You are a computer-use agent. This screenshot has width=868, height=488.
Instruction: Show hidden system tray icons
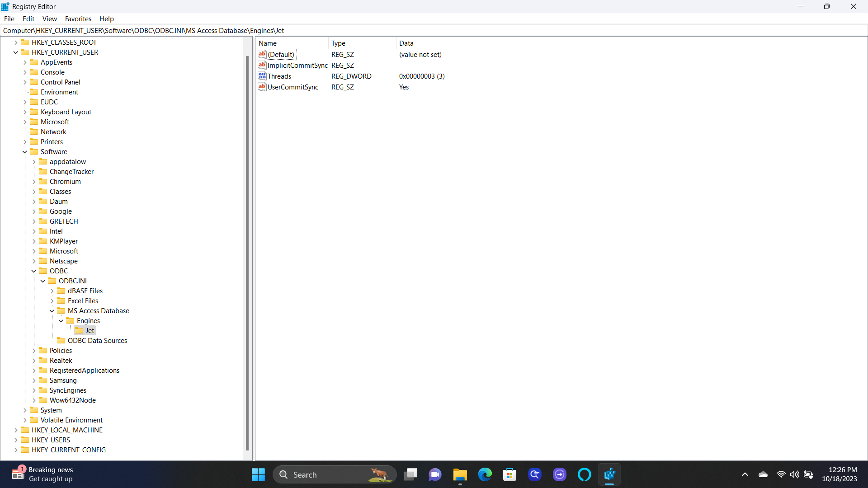(x=745, y=474)
